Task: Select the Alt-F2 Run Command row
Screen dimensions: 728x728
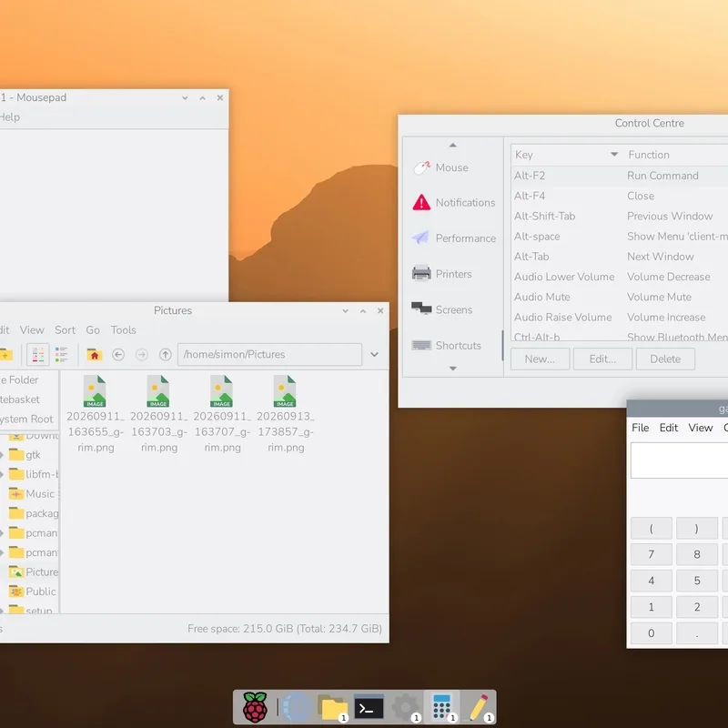Action: 620,176
